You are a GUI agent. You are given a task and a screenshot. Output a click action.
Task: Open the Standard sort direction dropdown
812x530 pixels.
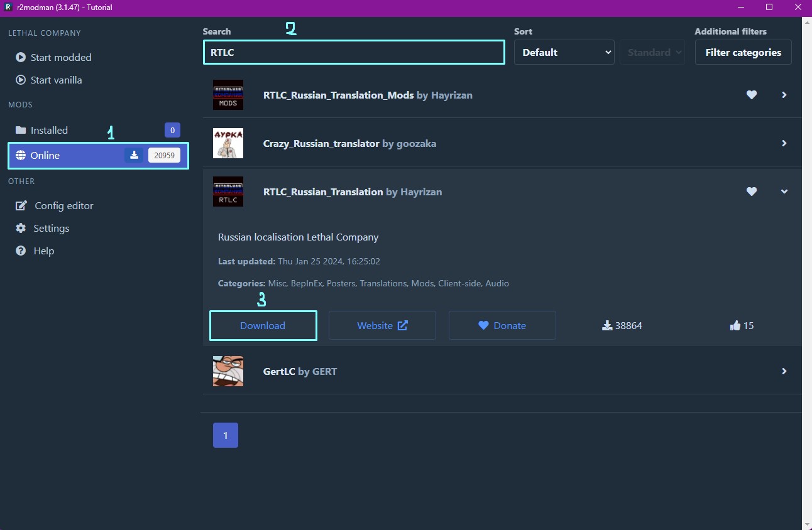click(652, 52)
